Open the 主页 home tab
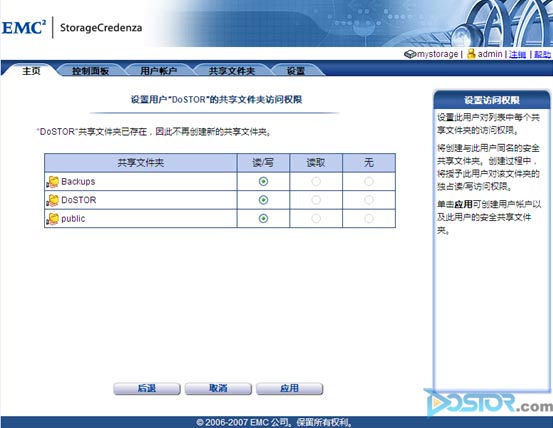This screenshot has height=428, width=553. coord(31,71)
